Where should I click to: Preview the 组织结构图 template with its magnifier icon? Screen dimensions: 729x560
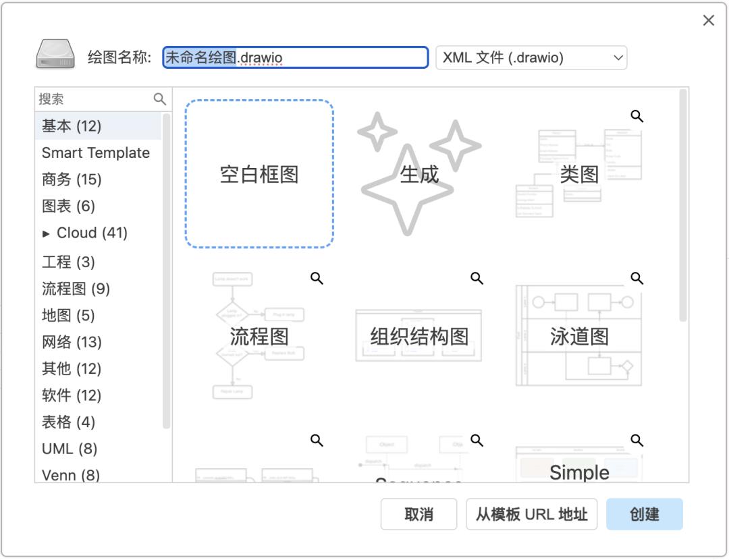(477, 279)
